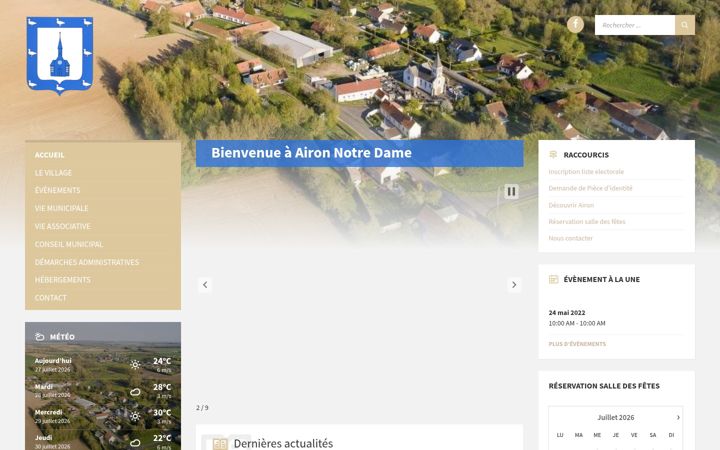720x450 pixels.
Task: Open Démarches Administratives menu item
Action: 87,262
